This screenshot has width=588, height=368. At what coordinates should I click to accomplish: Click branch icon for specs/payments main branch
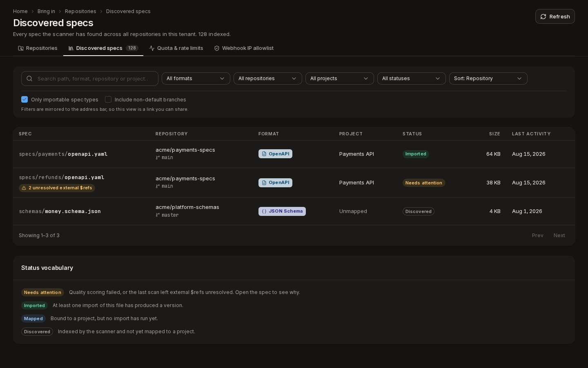coord(158,157)
